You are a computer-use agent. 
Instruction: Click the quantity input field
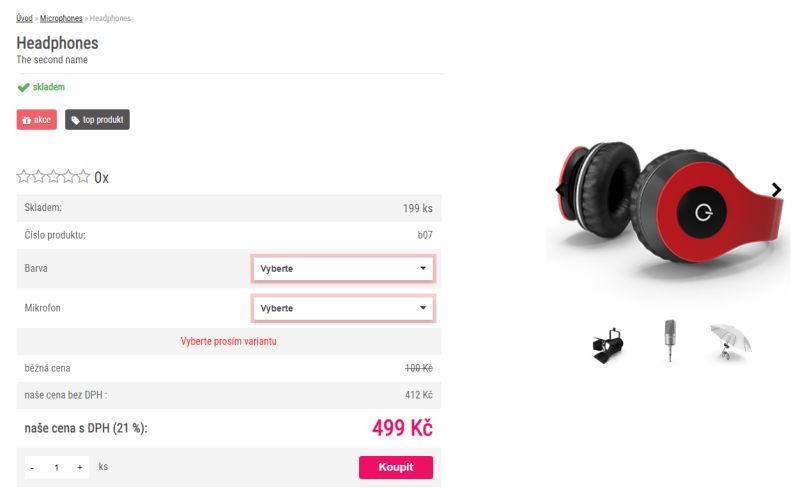pos(56,468)
